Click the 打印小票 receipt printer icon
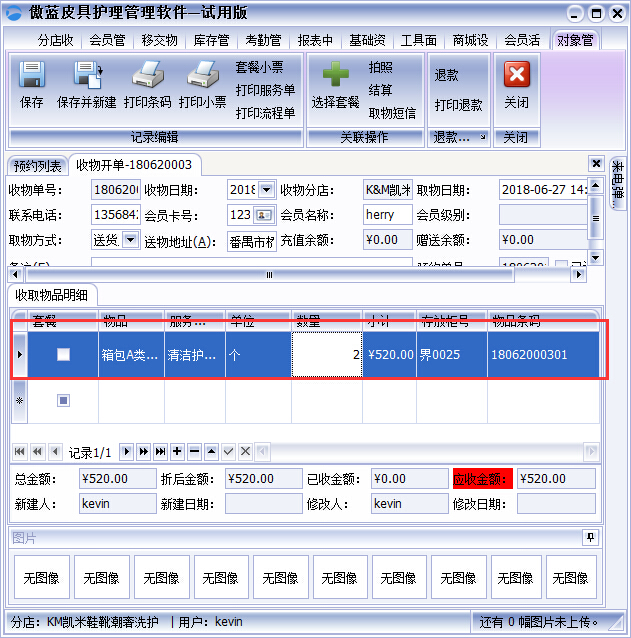 (x=202, y=76)
